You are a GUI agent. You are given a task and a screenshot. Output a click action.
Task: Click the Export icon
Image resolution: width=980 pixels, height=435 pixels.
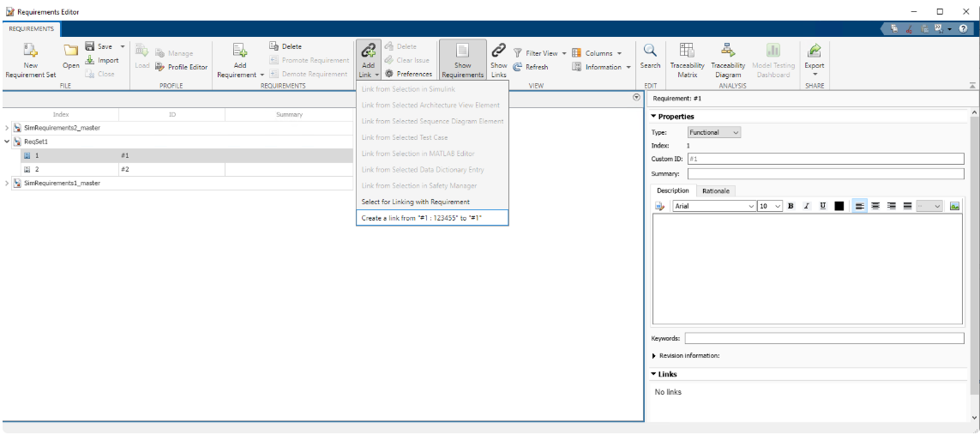click(814, 51)
